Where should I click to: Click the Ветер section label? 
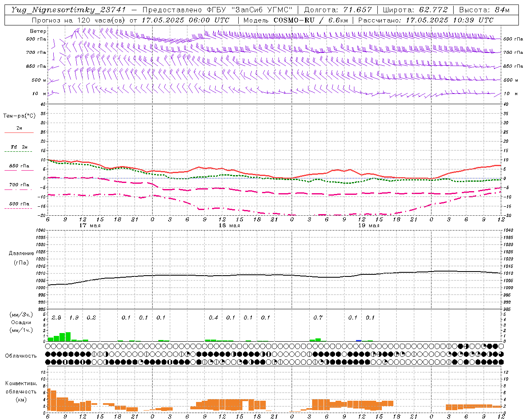(38, 31)
